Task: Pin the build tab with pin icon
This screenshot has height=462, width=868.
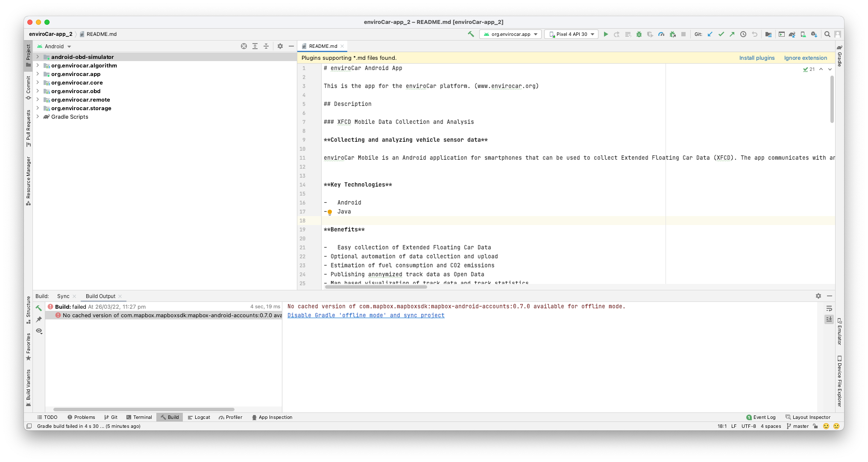Action: coord(39,319)
